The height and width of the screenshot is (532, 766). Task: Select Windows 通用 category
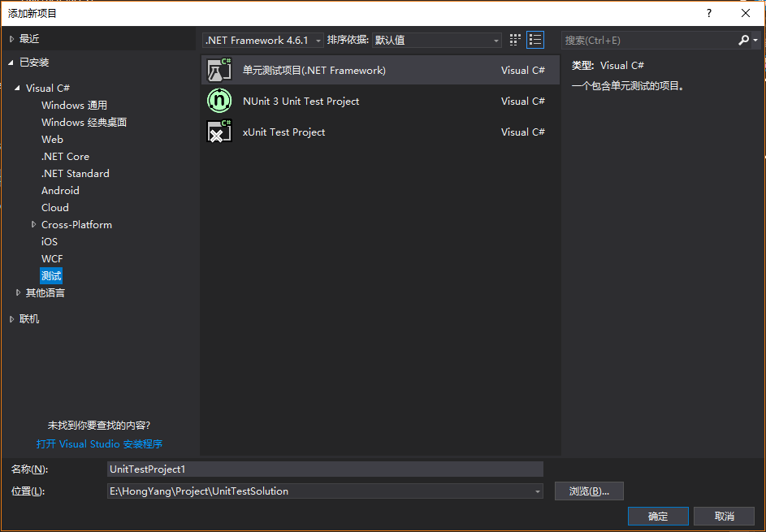[x=74, y=105]
